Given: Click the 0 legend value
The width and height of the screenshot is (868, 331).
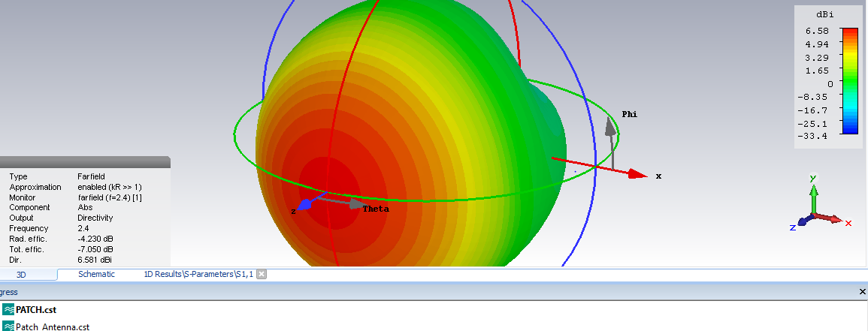Looking at the screenshot, I should [x=830, y=84].
